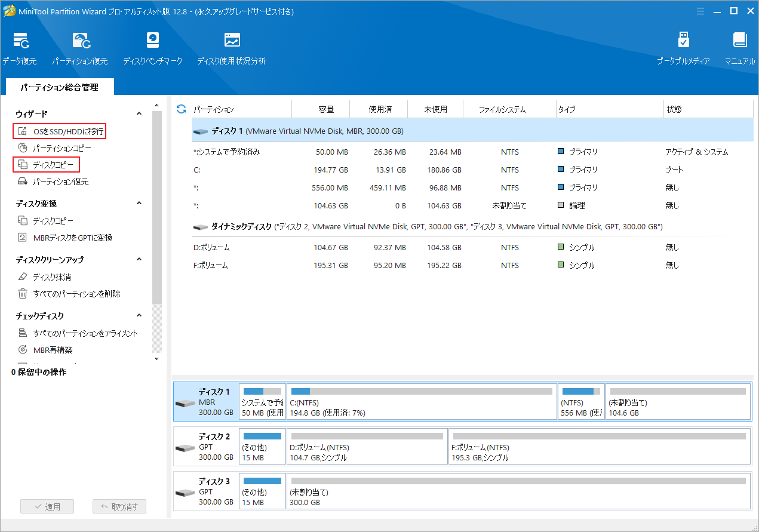Select MBR再構築 in the sidebar

point(45,350)
